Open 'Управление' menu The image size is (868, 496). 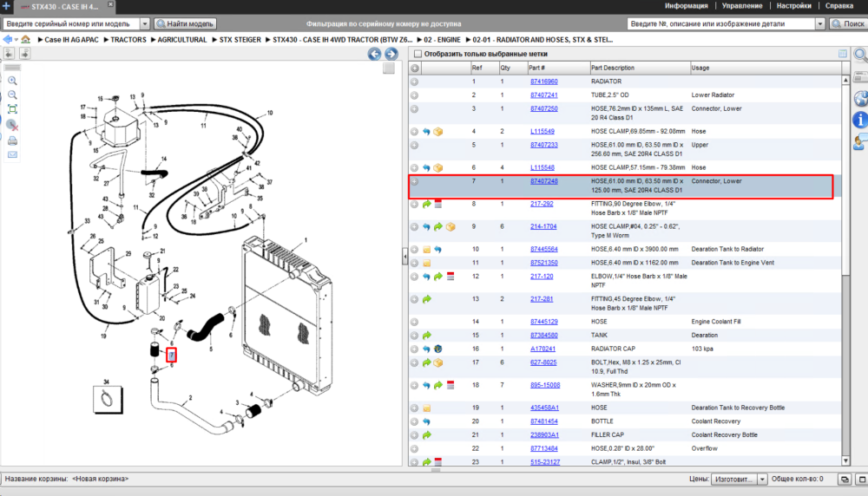742,6
